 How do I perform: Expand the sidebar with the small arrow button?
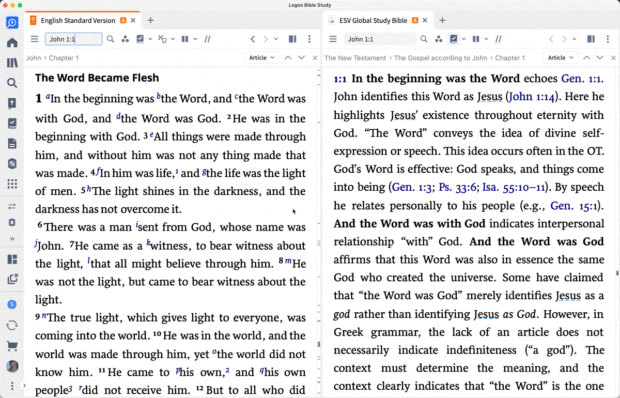point(25,386)
